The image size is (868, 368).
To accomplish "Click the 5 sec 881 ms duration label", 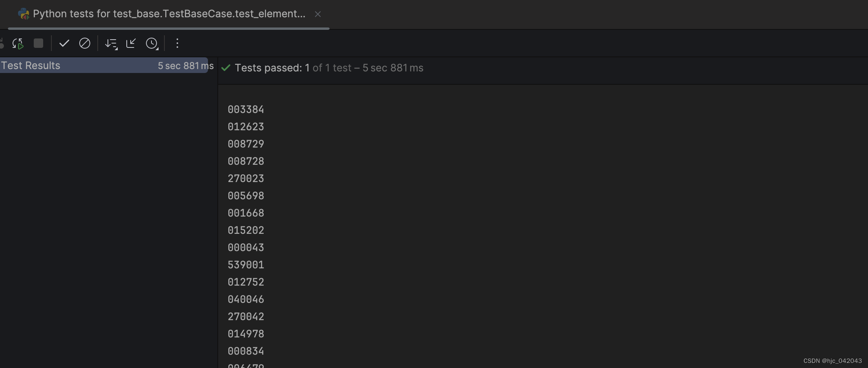I will [x=186, y=66].
